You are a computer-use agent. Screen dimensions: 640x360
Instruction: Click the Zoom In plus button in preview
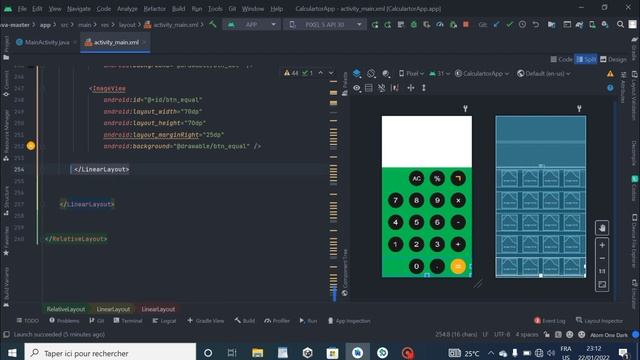coord(602,245)
